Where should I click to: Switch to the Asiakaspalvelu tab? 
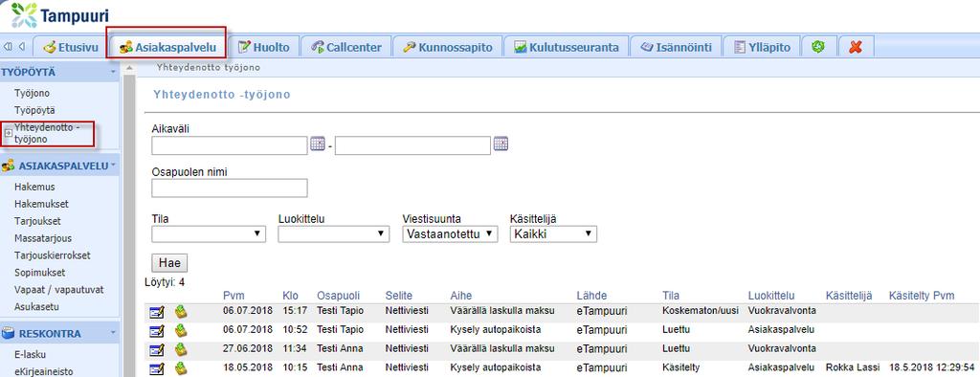pyautogui.click(x=167, y=47)
